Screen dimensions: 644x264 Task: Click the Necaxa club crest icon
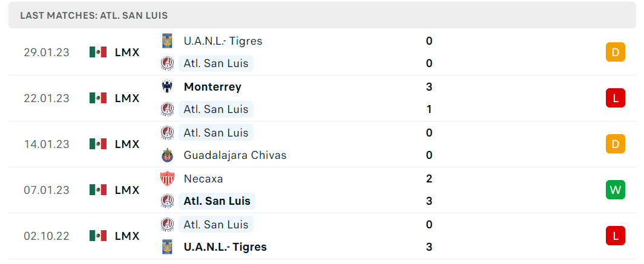[x=167, y=179]
